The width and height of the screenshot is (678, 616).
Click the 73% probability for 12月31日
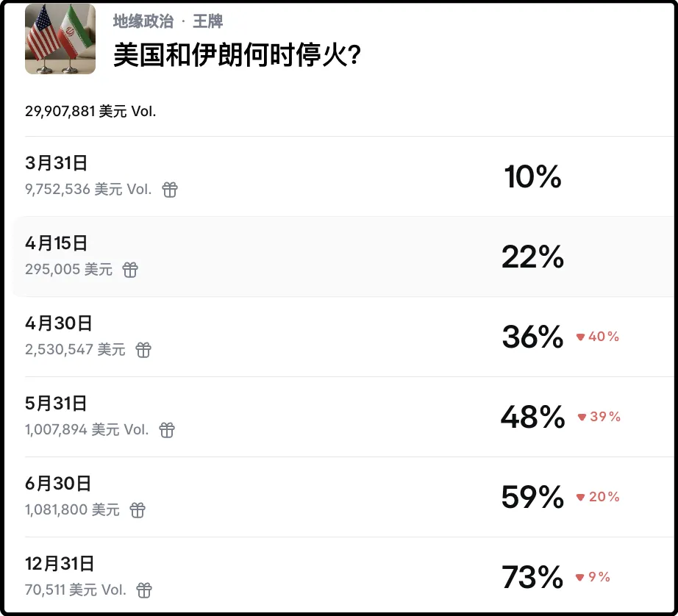[532, 578]
